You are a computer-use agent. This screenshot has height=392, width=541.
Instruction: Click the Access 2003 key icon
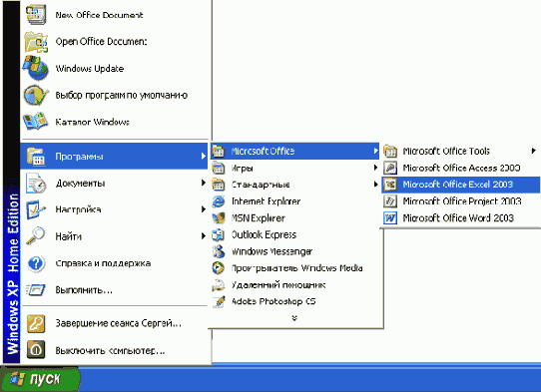[390, 168]
